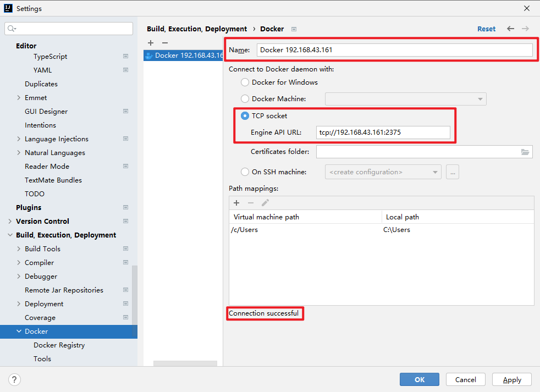Click the project-level marker icon beside Docker breadcrumb
The height and width of the screenshot is (392, 540).
294,29
